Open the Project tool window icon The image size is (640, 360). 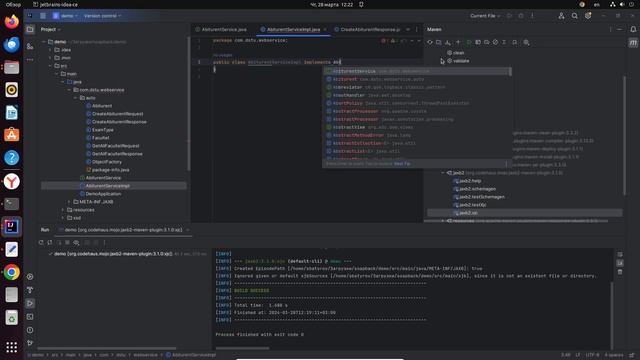tap(30, 29)
